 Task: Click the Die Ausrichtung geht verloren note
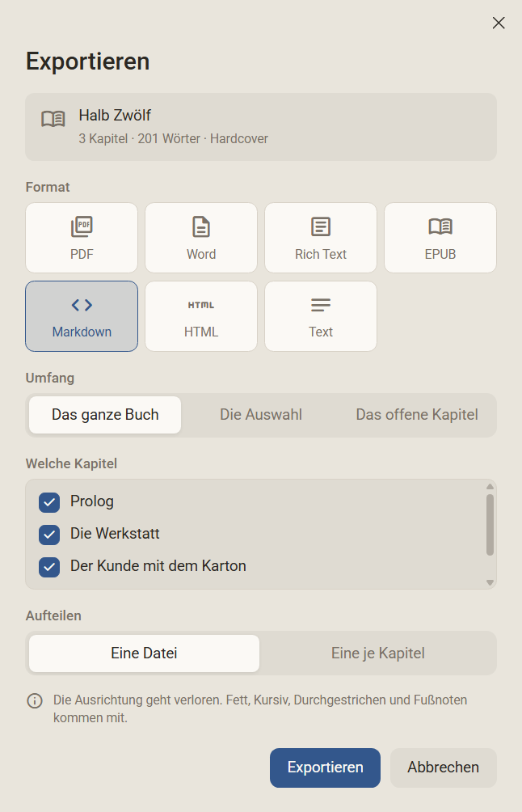[x=260, y=709]
